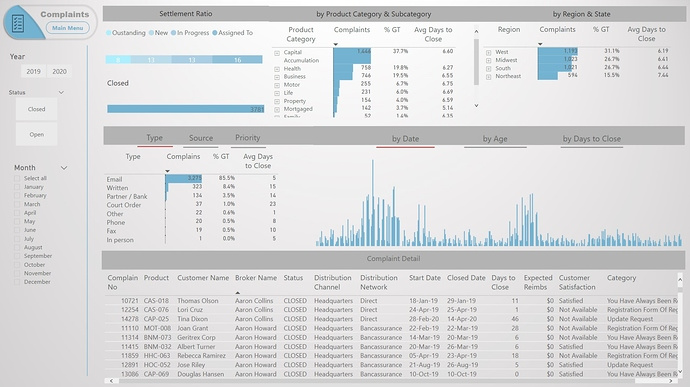Tick the January month checkbox

coord(17,187)
